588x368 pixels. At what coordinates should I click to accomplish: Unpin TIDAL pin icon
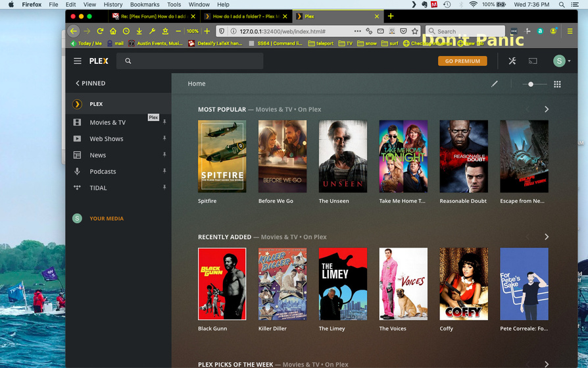coord(164,187)
